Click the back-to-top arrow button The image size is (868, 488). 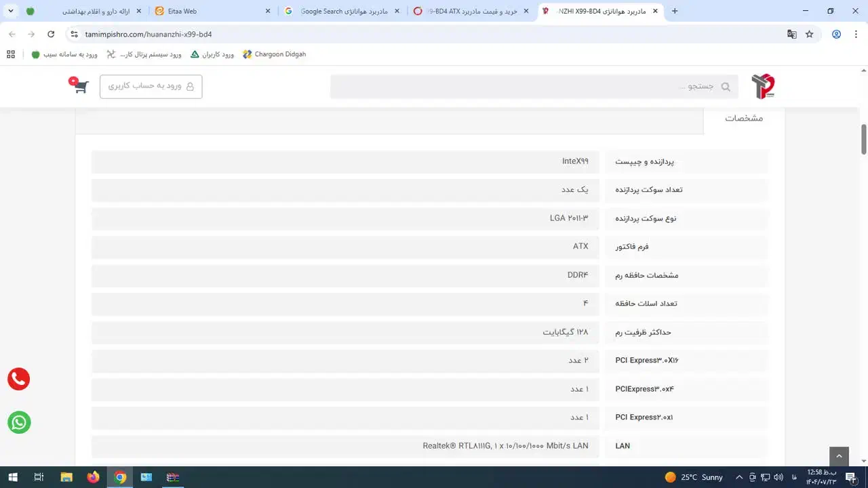click(839, 456)
